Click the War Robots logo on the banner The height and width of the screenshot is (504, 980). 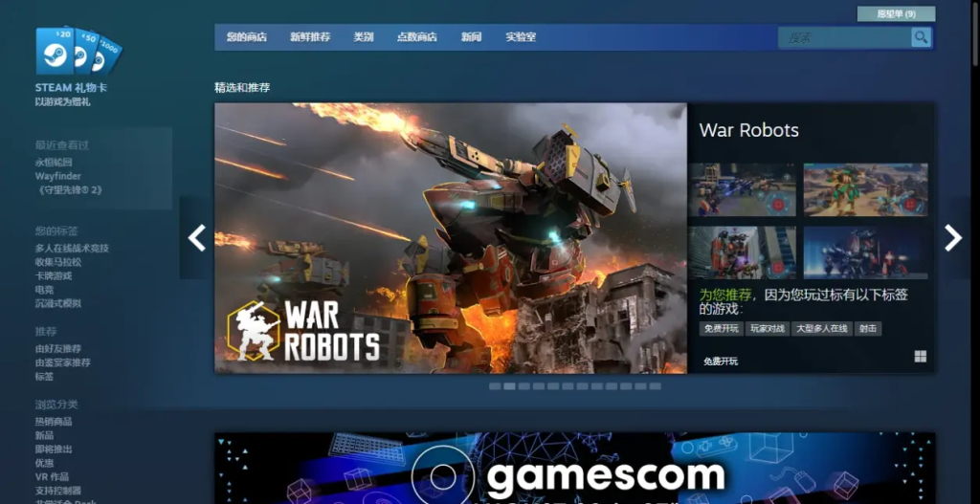click(x=303, y=331)
